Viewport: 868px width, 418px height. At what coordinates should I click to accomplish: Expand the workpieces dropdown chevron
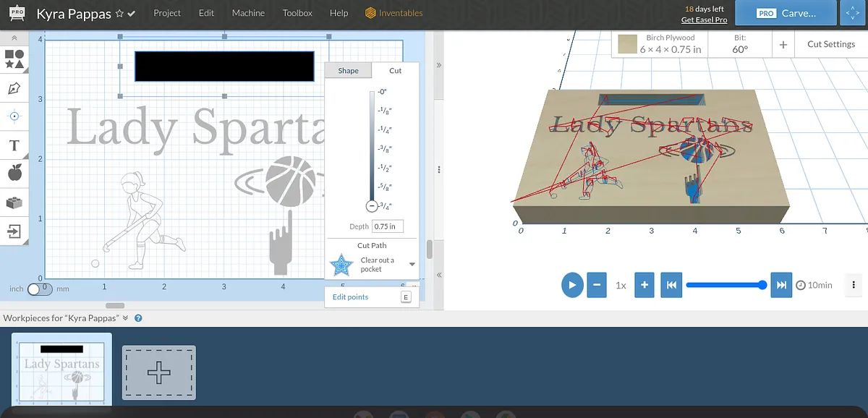click(125, 318)
